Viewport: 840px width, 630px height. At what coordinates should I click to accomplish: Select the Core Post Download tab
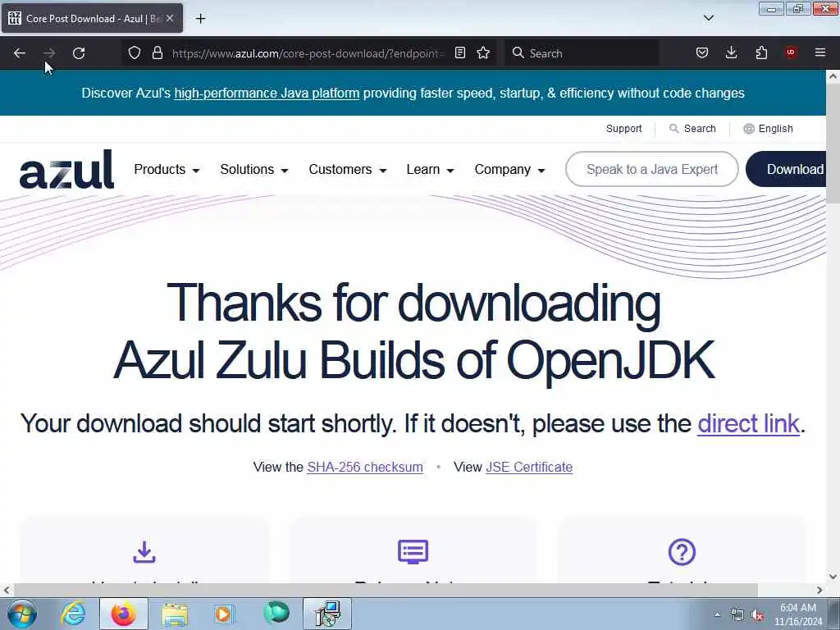pyautogui.click(x=92, y=18)
